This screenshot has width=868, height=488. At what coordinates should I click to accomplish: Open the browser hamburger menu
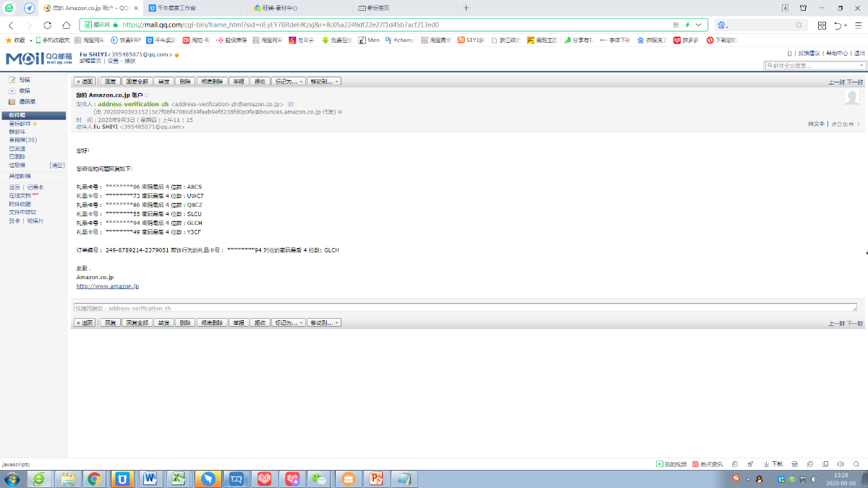858,25
